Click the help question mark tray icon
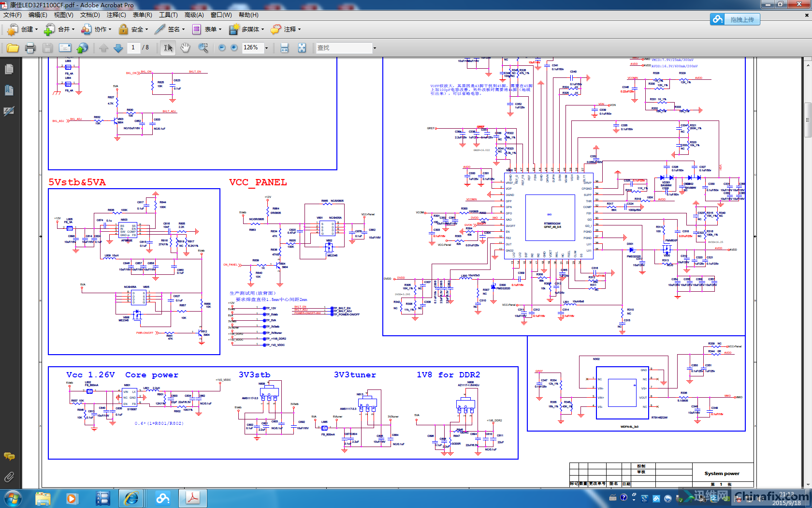812x508 pixels. (x=623, y=498)
